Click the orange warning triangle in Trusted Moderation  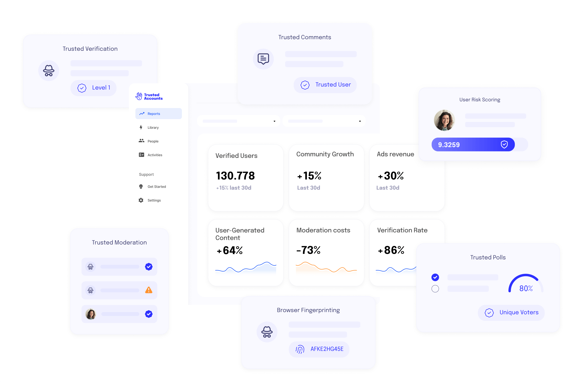(149, 290)
